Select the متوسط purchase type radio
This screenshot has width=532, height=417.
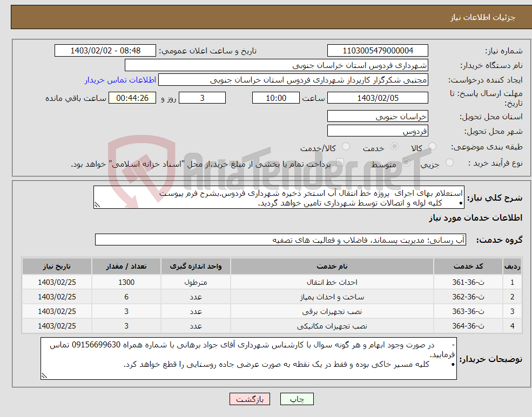(406, 162)
